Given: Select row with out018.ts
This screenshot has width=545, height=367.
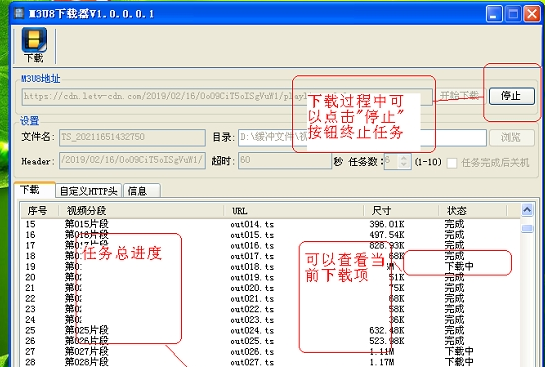Looking at the screenshot, I should click(x=270, y=267).
